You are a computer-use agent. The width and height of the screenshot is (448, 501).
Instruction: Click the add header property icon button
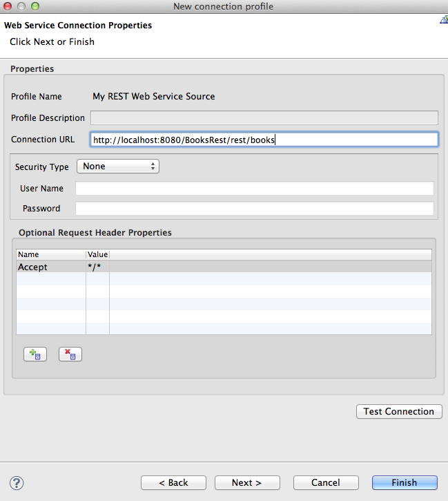[35, 354]
